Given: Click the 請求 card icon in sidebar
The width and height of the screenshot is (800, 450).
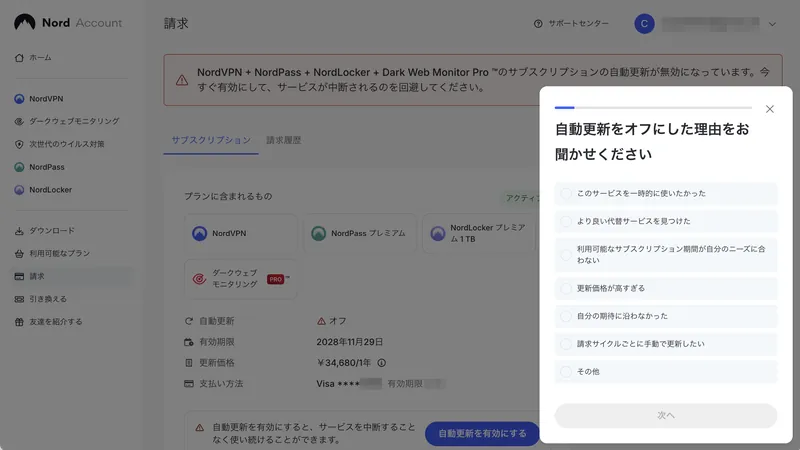Looking at the screenshot, I should click(19, 277).
